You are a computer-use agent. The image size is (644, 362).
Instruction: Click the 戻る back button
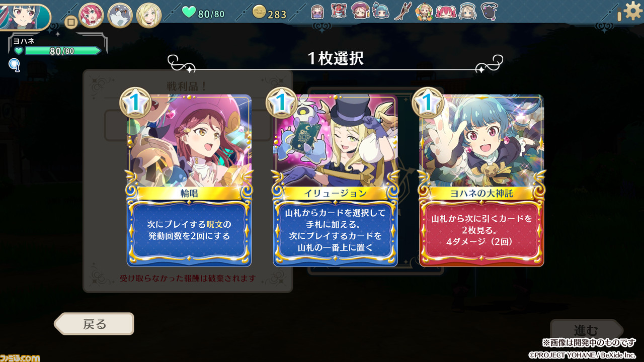coord(94,324)
